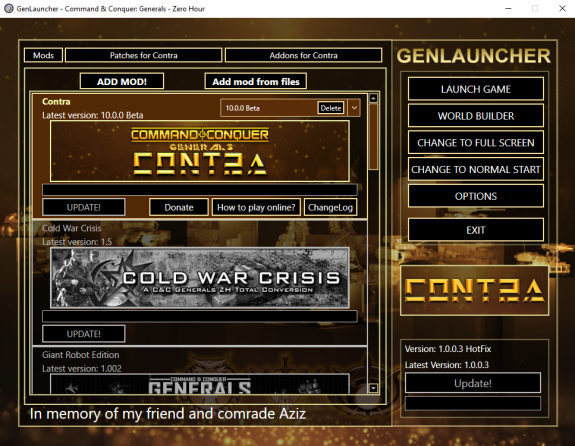Toggle Change to Full Screen mode
This screenshot has height=446, width=575.
476,142
